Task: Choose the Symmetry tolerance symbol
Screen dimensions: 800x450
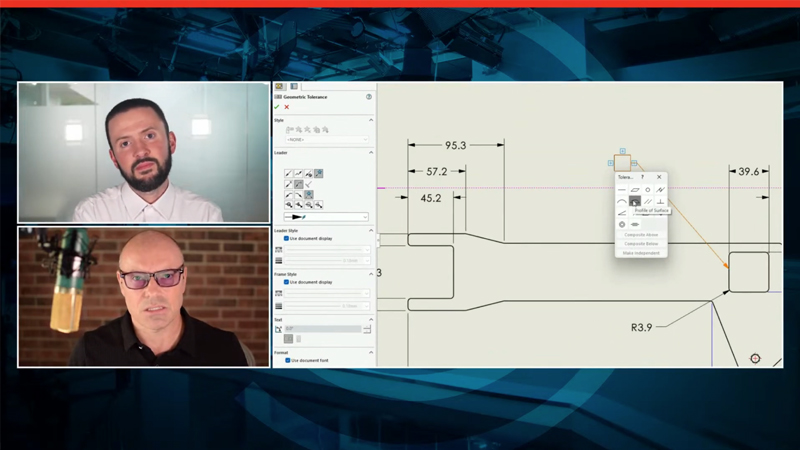Action: (x=635, y=224)
